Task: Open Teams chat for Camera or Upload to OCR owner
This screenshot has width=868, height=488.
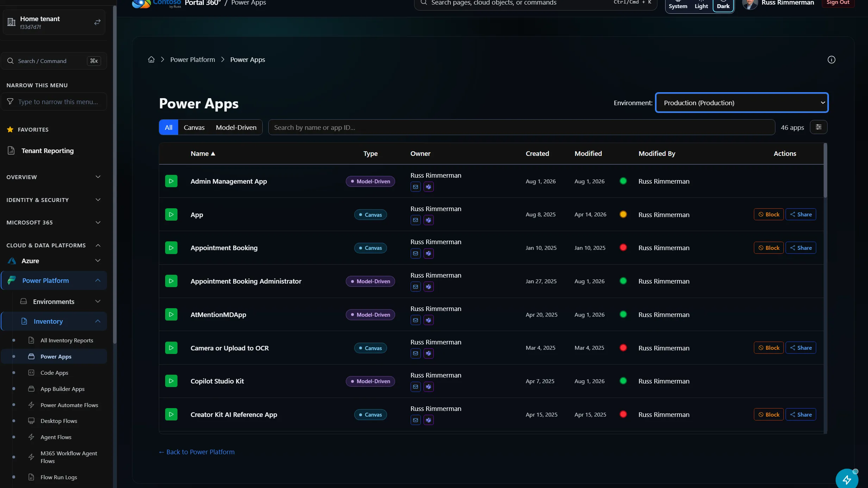Action: (429, 353)
